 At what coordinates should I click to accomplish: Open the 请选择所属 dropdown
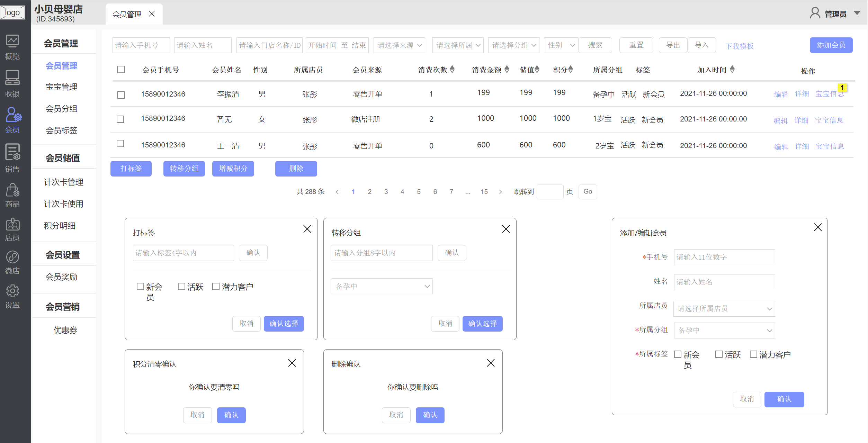pos(458,45)
